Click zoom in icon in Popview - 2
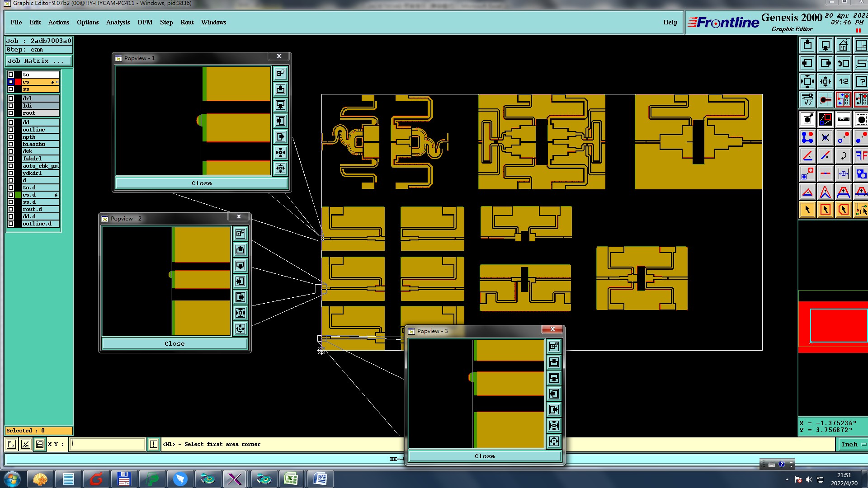The image size is (868, 488). 241,313
